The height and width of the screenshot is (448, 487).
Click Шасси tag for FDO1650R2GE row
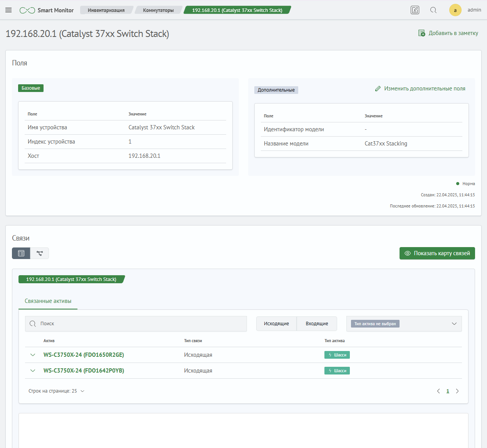pyautogui.click(x=337, y=355)
